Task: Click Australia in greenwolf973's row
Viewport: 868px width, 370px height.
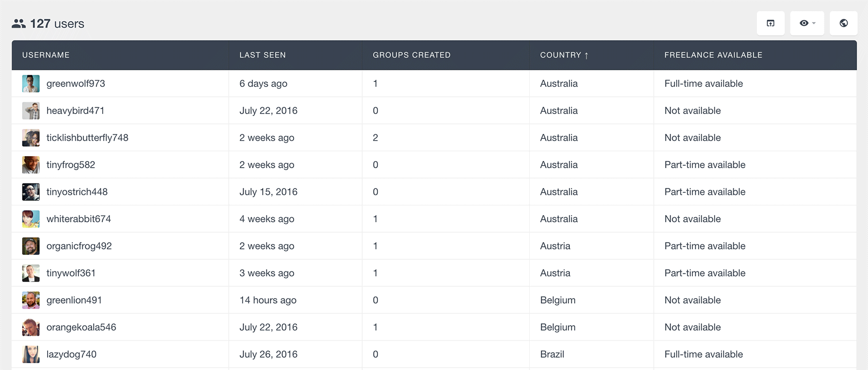Action: pos(559,83)
